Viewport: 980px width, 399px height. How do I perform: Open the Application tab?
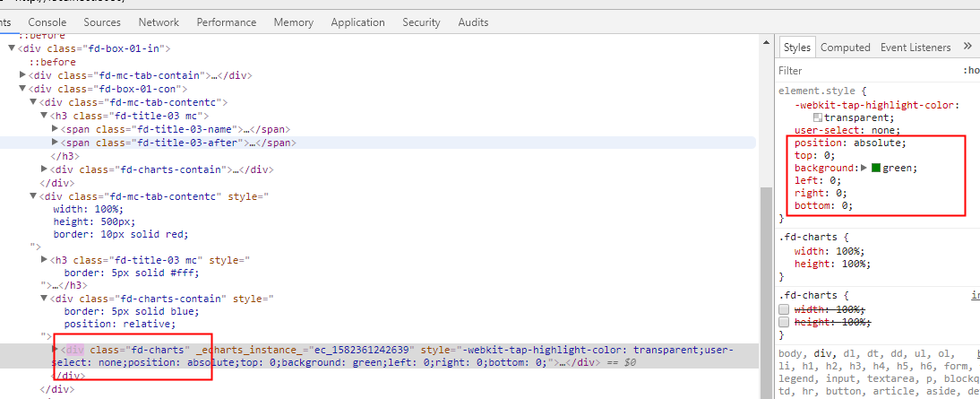(x=357, y=22)
